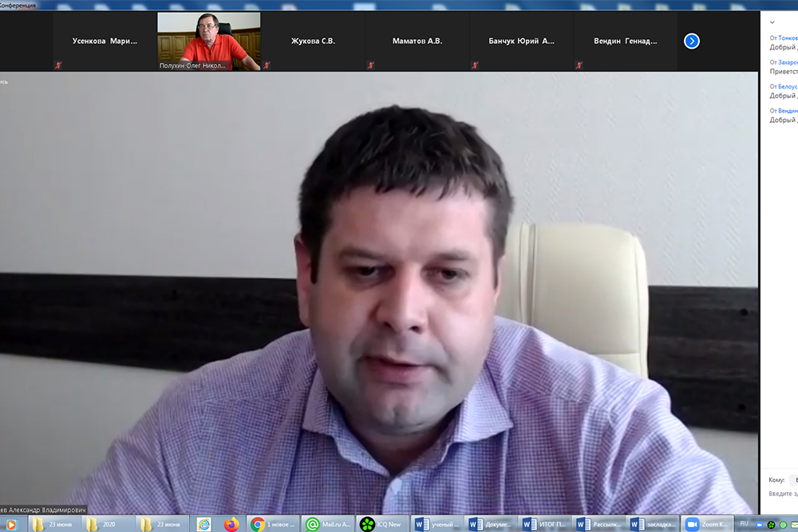Viewport: 798px width, 532px height.
Task: Switch to Zoom window in taskbar
Action: coord(707,524)
